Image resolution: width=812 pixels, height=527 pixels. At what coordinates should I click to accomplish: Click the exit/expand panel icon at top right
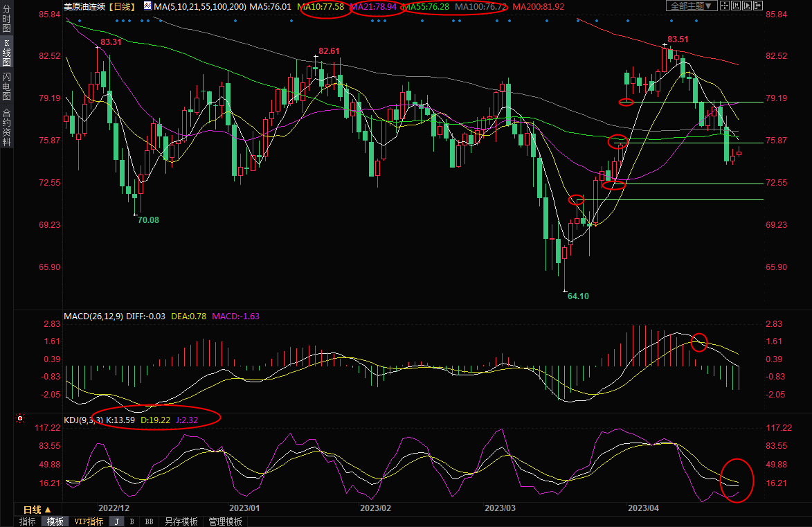pos(759,6)
